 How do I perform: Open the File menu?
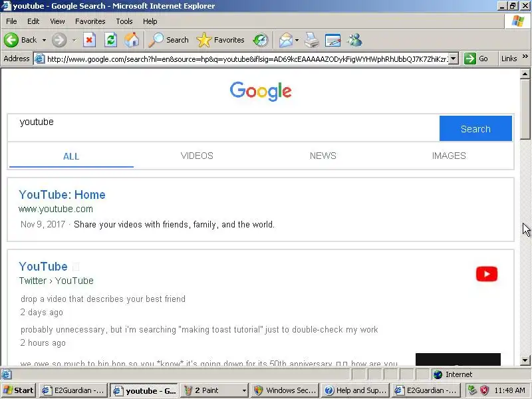(11, 21)
